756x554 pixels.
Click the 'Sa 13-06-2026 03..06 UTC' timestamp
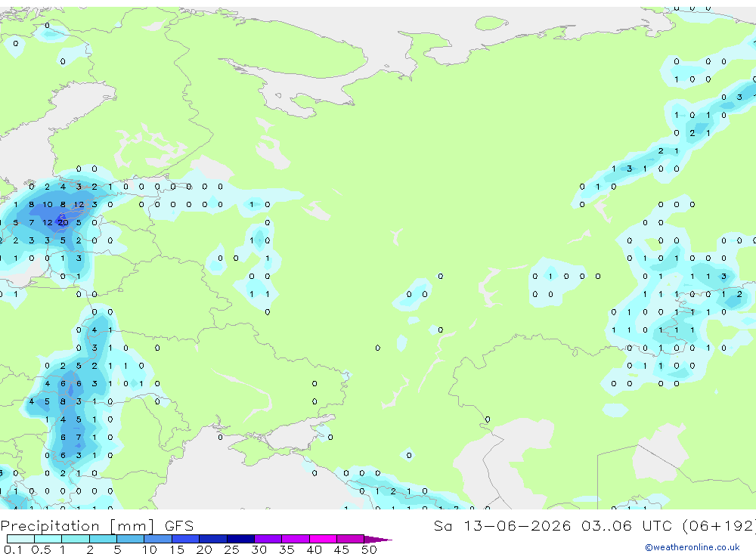click(553, 525)
